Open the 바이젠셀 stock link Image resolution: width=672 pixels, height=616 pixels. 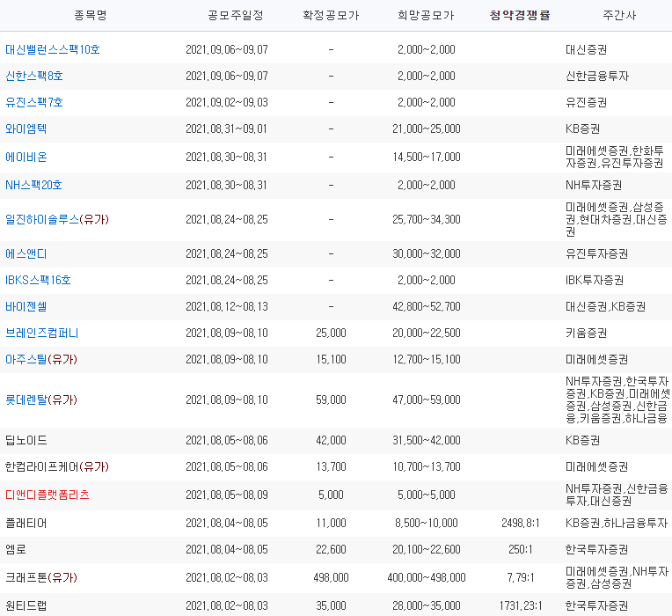[26, 307]
